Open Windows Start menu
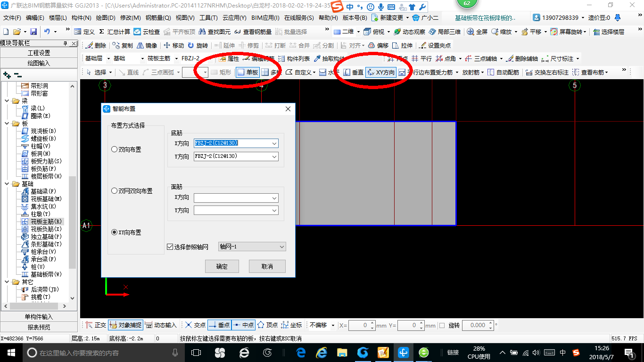The width and height of the screenshot is (644, 362). tap(11, 353)
